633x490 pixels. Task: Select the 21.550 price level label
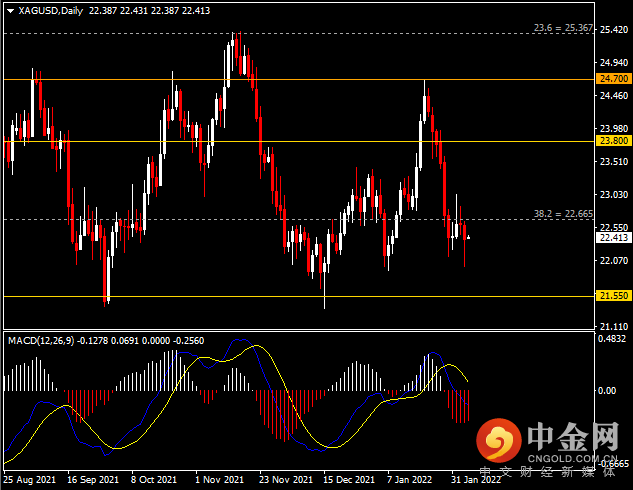coord(614,296)
